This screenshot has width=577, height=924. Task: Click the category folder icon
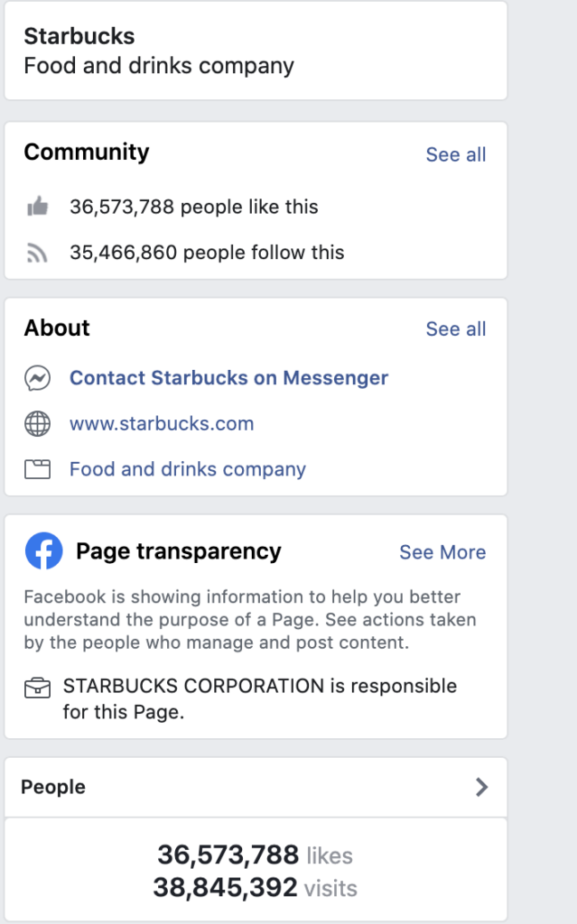click(37, 469)
